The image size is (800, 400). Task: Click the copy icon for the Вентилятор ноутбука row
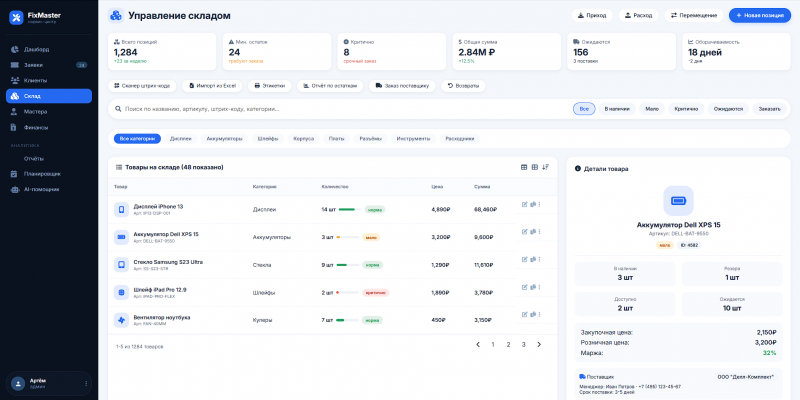(533, 314)
